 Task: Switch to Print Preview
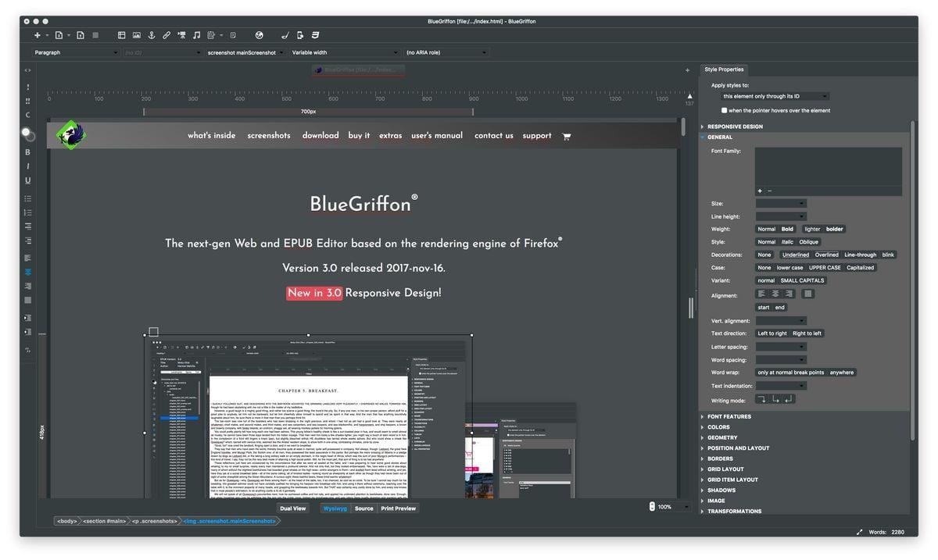(x=398, y=508)
